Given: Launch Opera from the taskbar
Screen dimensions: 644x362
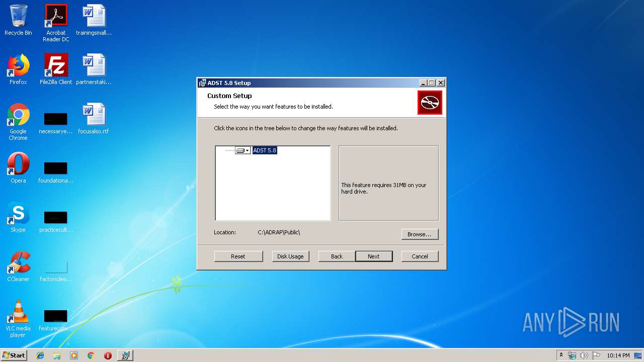Looking at the screenshot, I should coord(108,355).
